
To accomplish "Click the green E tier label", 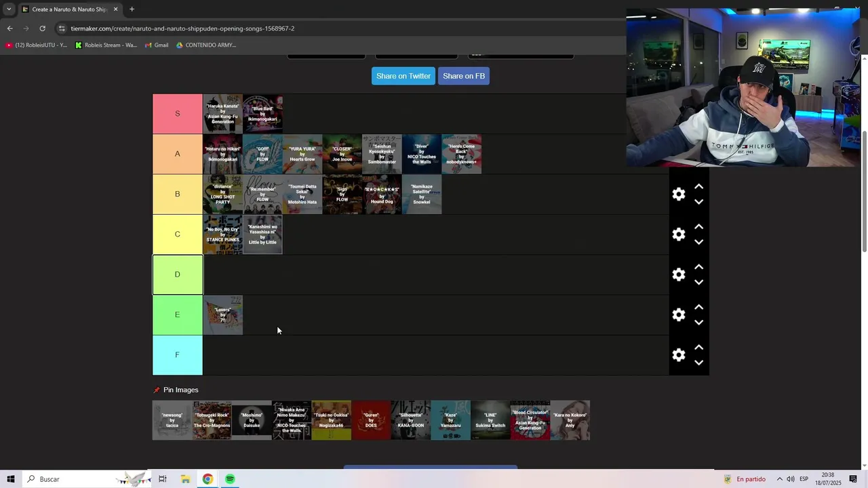I will [178, 315].
